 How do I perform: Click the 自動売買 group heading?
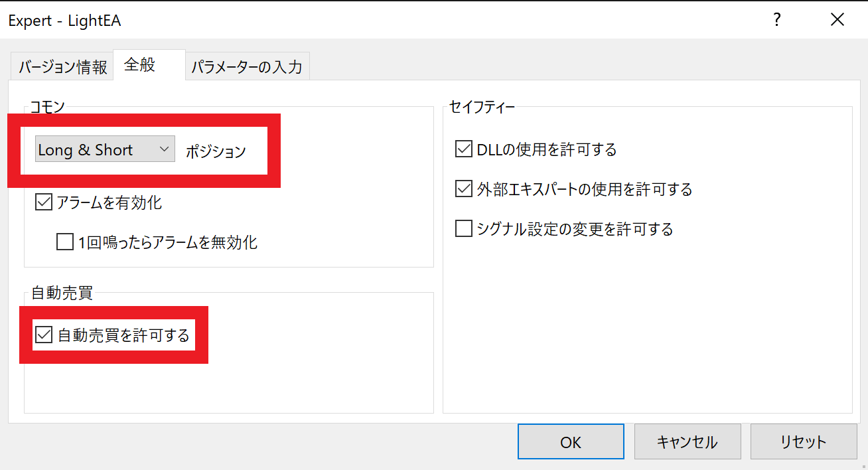pos(62,293)
